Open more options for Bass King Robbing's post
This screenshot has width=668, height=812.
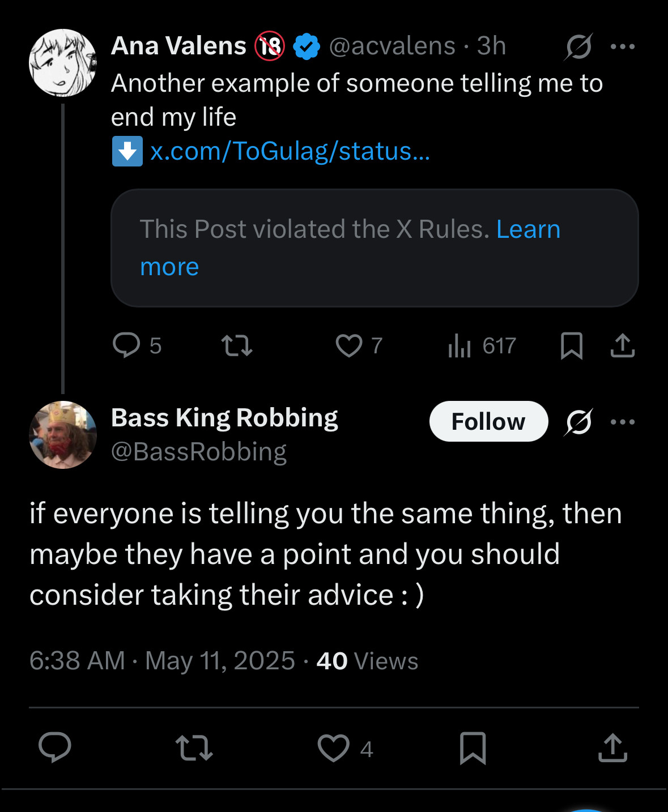tap(623, 422)
